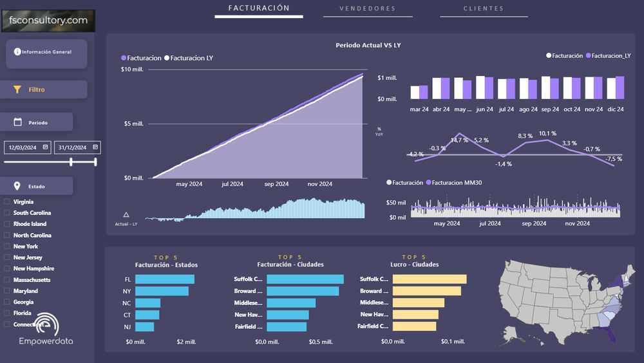The image size is (644, 363).
Task: Check the Maryland checkbox
Action: [x=6, y=291]
